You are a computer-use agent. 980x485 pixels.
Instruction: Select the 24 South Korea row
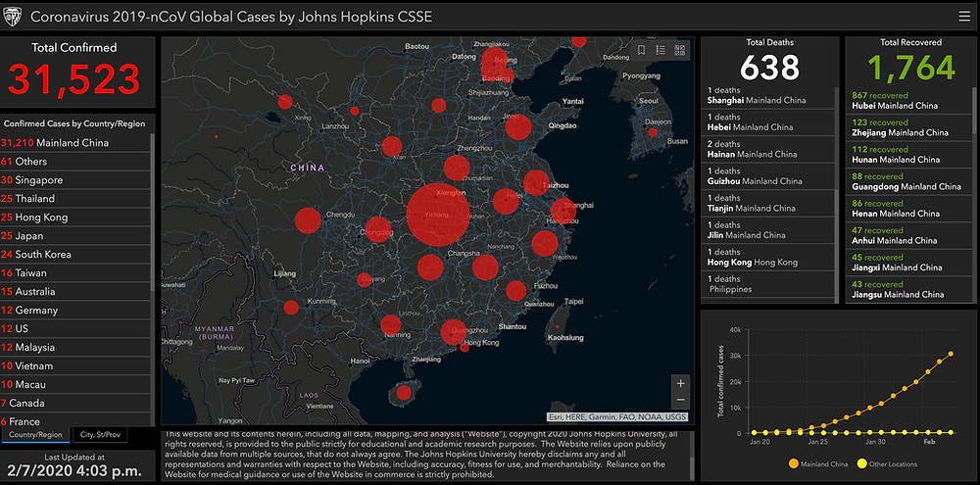[x=75, y=255]
